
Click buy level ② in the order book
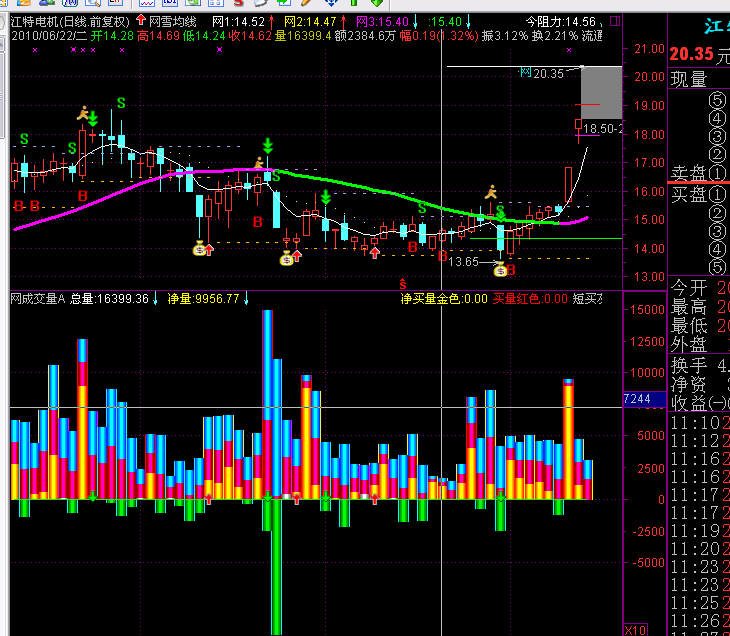pos(717,213)
